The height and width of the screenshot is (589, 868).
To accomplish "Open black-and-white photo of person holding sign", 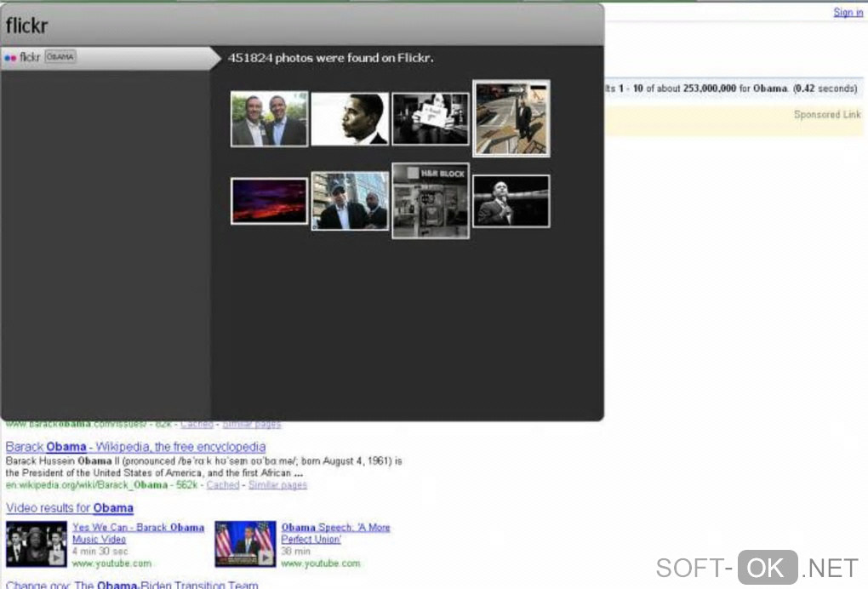I will pyautogui.click(x=431, y=118).
